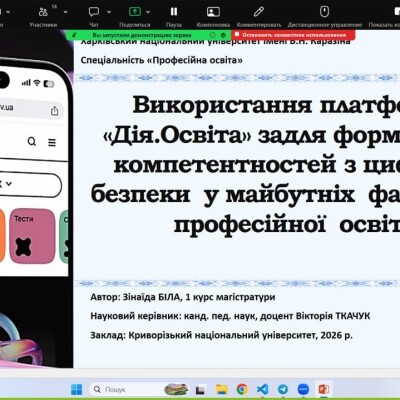400x400 pixels.
Task: Pause the screen share
Action: pyautogui.click(x=174, y=16)
